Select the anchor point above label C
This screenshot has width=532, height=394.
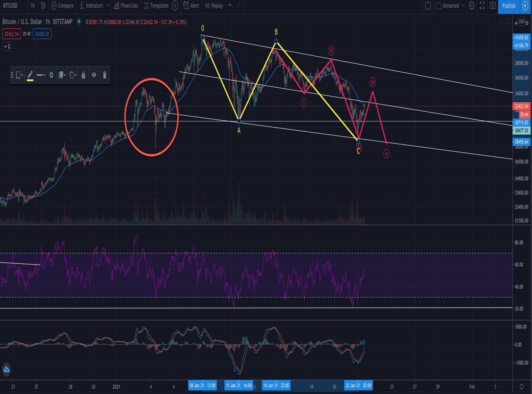coord(358,141)
